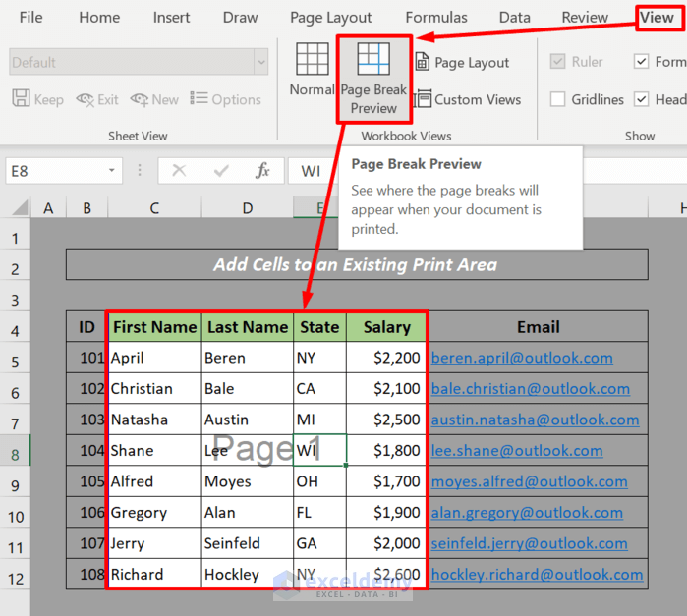This screenshot has height=616, width=687.
Task: Select column C header
Action: click(154, 208)
